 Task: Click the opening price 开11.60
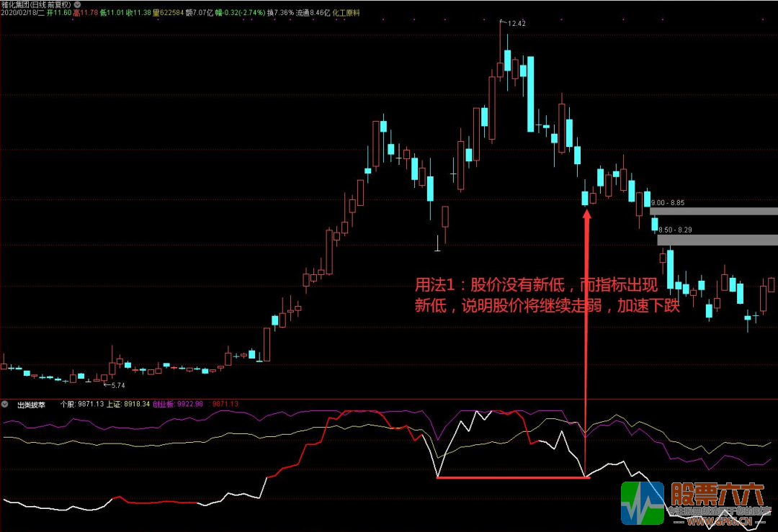pyautogui.click(x=59, y=13)
